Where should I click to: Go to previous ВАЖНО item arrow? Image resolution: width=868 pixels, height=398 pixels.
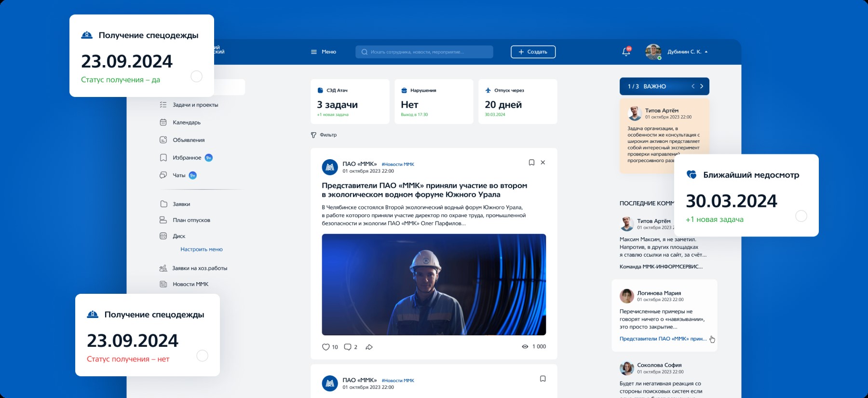pyautogui.click(x=693, y=86)
